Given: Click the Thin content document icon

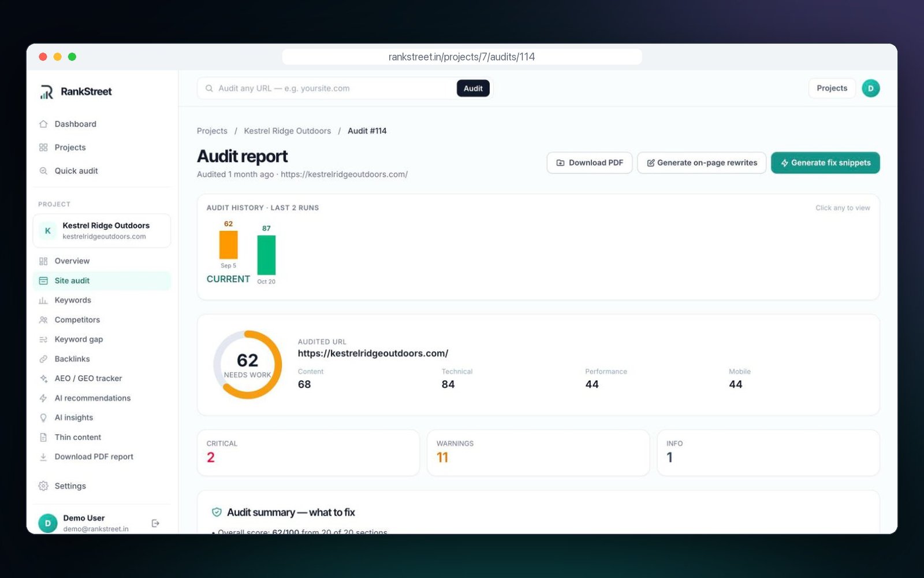Looking at the screenshot, I should 43,438.
